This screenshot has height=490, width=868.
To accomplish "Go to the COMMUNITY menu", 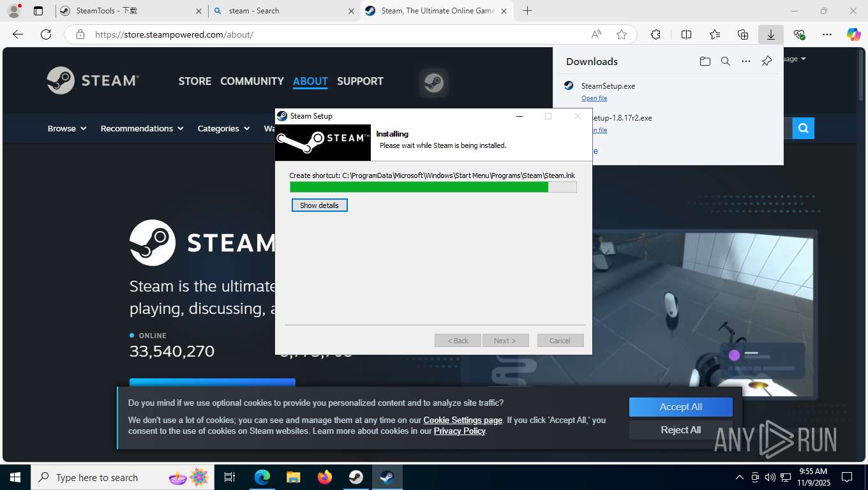I will click(x=252, y=81).
